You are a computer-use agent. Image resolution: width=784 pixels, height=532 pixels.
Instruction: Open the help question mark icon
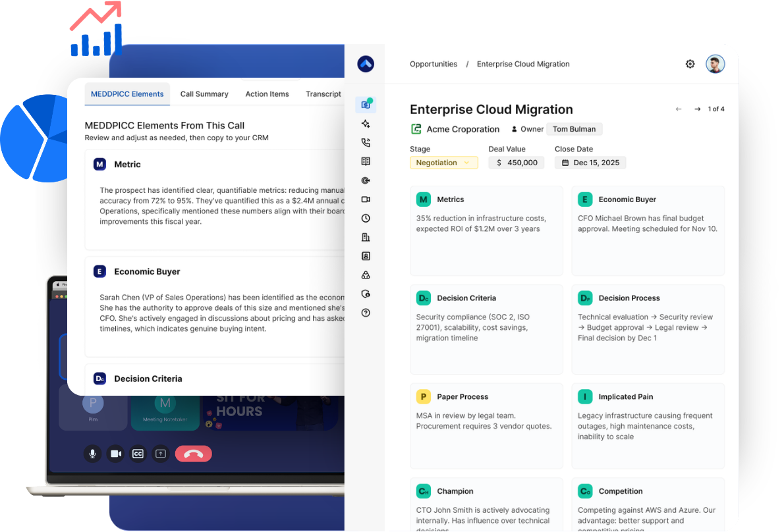366,313
